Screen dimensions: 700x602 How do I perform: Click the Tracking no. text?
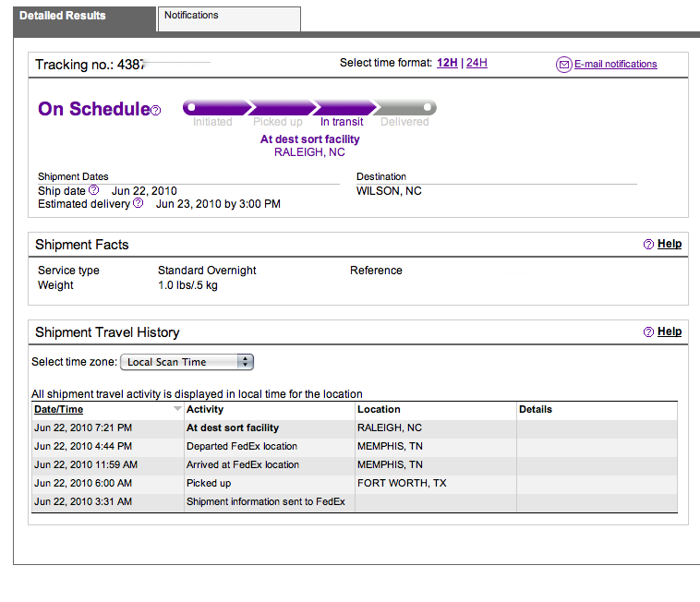(x=90, y=65)
